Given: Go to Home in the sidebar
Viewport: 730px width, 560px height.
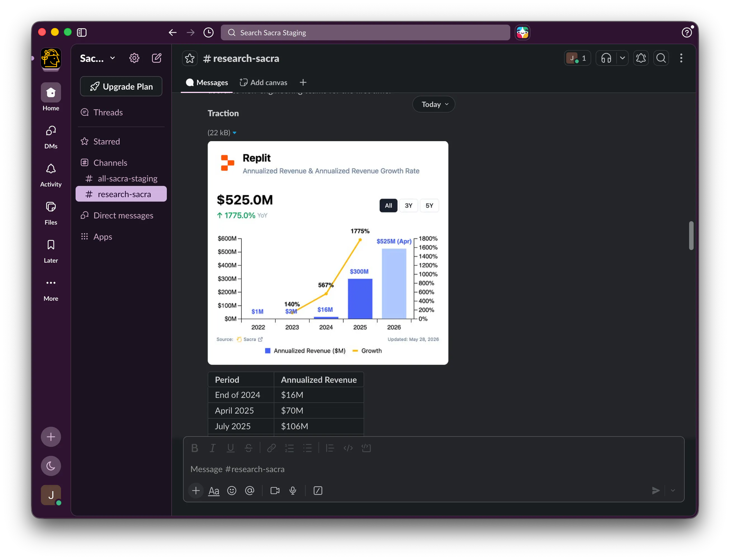Looking at the screenshot, I should coord(51,97).
